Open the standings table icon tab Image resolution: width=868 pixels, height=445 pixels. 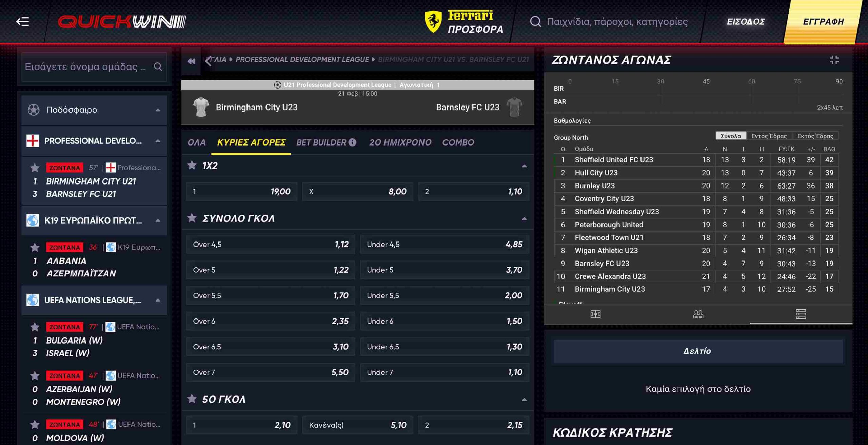(801, 314)
